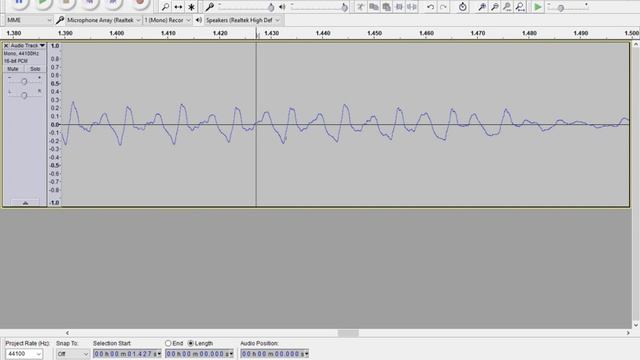Click the device toolbar speaker icon
This screenshot has width=640, height=360.
point(198,20)
